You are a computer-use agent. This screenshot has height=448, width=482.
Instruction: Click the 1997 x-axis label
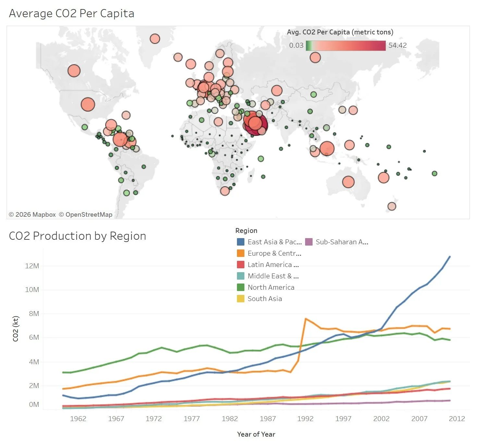point(343,419)
